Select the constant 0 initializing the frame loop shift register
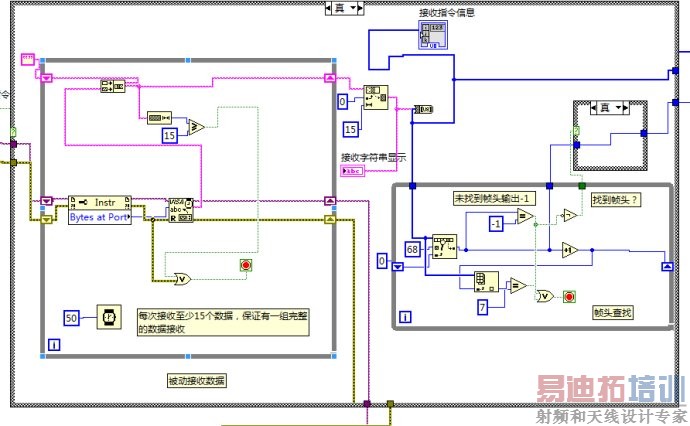This screenshot has height=426, width=690. [382, 261]
